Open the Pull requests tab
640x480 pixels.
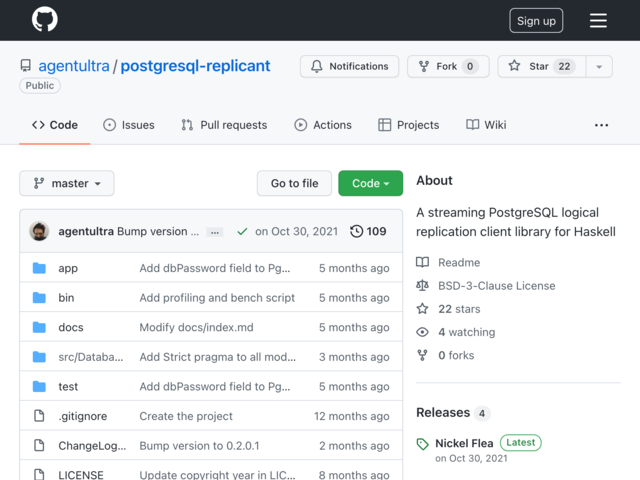pyautogui.click(x=224, y=125)
